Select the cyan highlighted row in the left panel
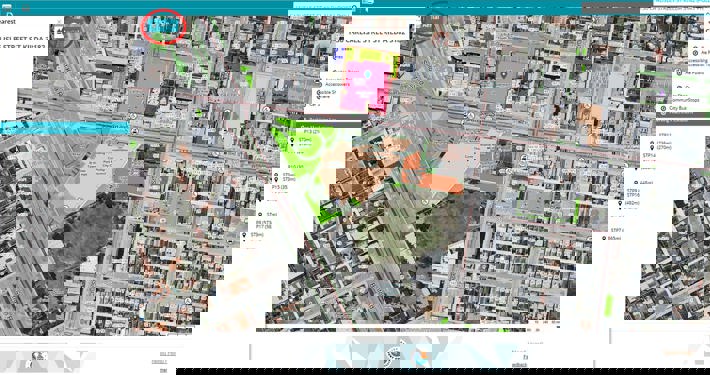Screen dimensions: 710x375 65,128
